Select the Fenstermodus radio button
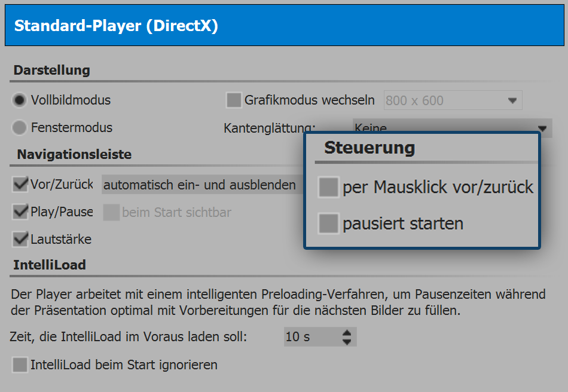568x392 pixels. (x=17, y=128)
